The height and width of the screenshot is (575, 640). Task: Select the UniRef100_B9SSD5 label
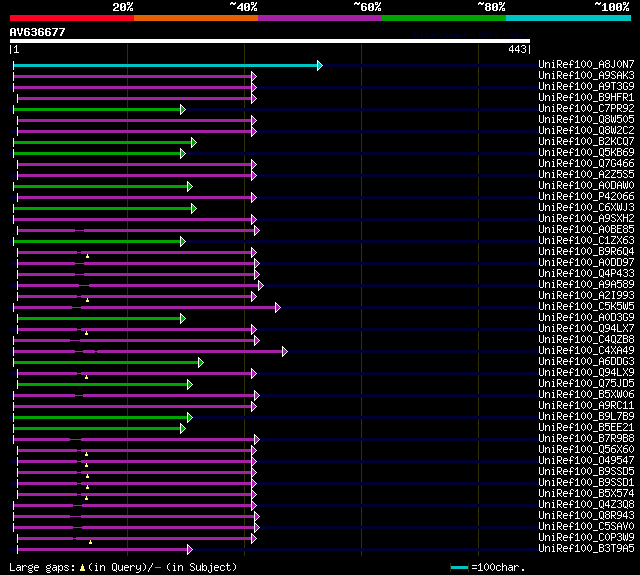coord(586,472)
